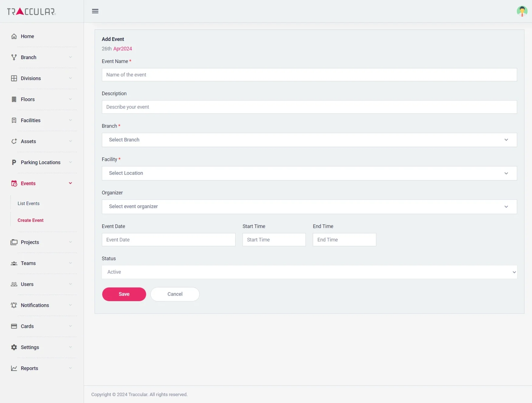Click the Notifications bell icon

(14, 305)
